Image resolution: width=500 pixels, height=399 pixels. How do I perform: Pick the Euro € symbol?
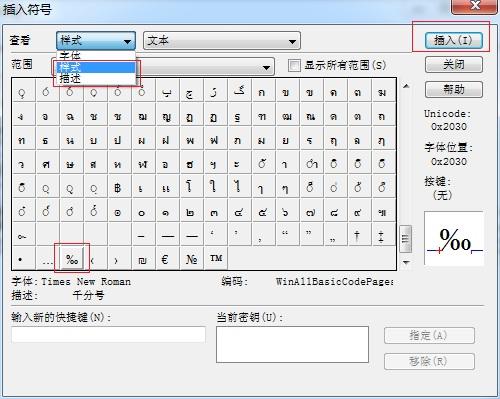click(165, 259)
